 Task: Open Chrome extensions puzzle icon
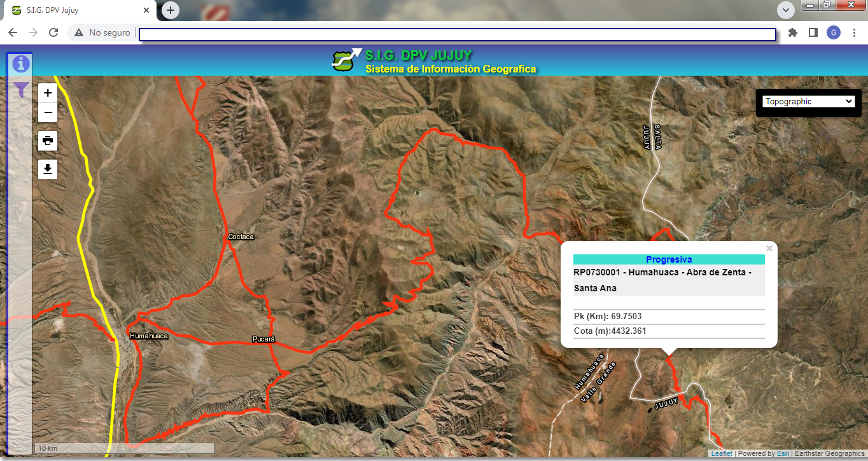[792, 32]
